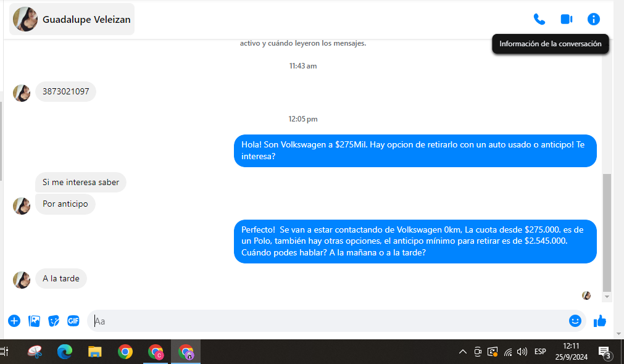Open the notification center
The height and width of the screenshot is (364, 624).
click(604, 352)
